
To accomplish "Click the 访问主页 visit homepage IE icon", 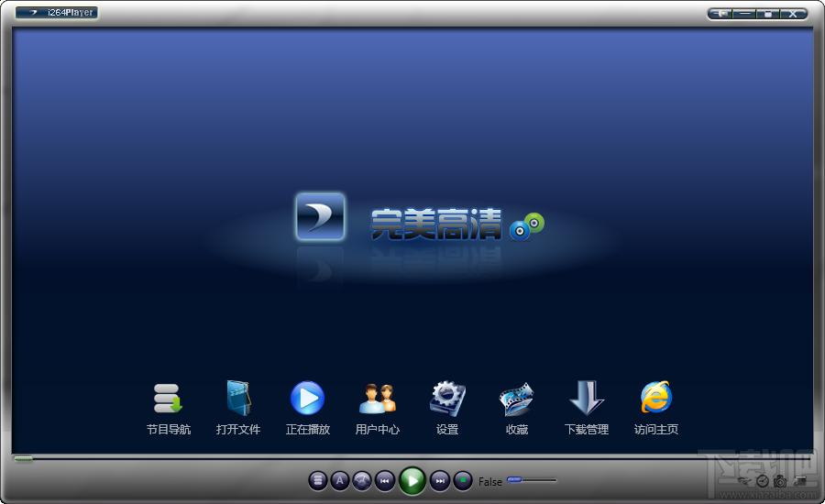I will click(x=656, y=397).
